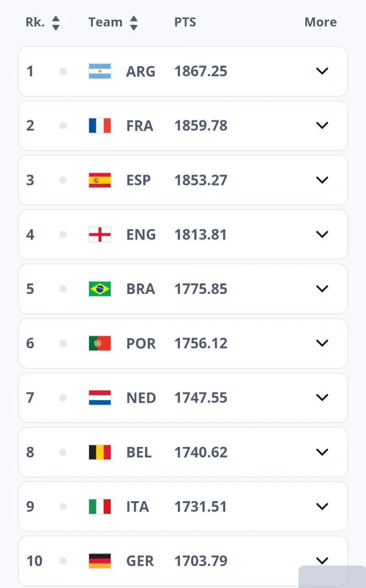Click the Spain flag icon
The image size is (366, 588).
tap(100, 180)
